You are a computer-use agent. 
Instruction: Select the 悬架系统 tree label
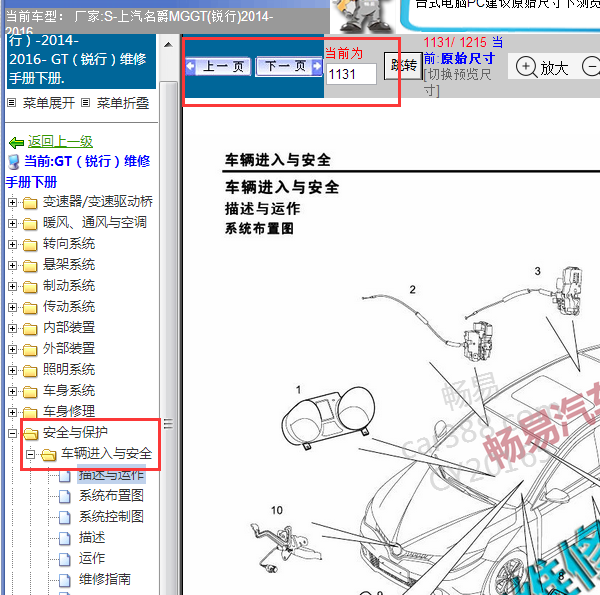69,265
